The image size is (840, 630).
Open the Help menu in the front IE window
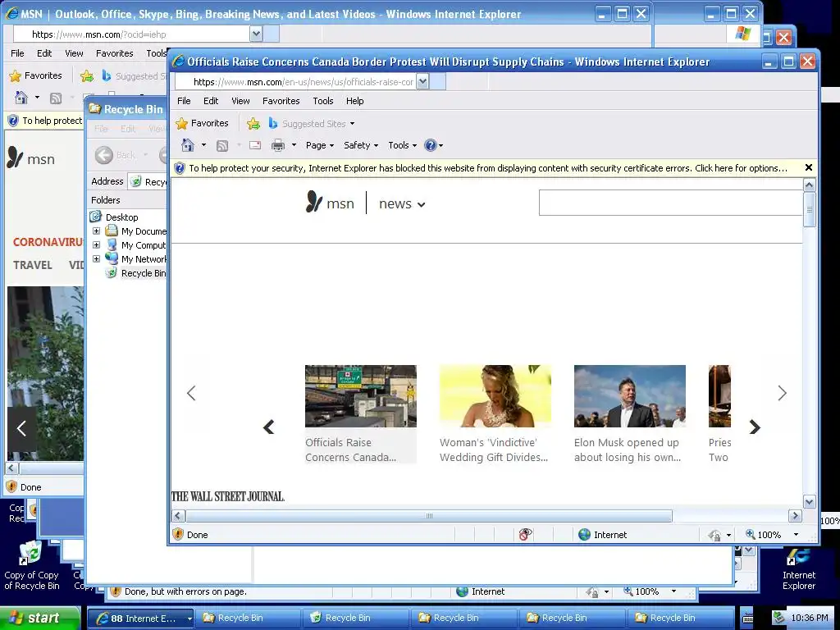point(354,101)
